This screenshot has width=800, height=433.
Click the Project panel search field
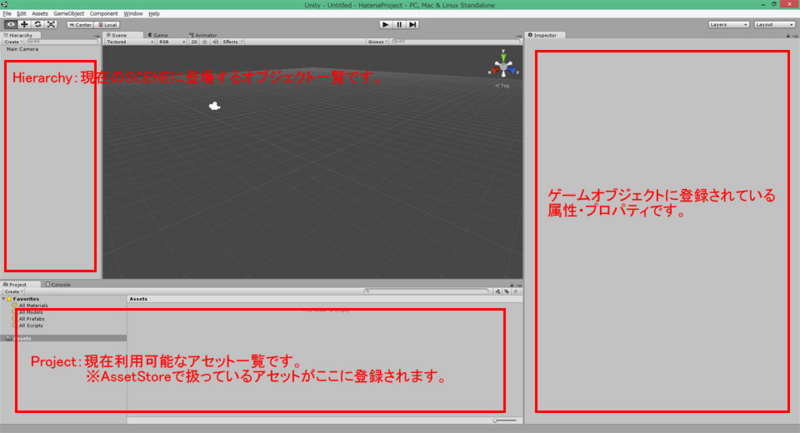(x=427, y=291)
